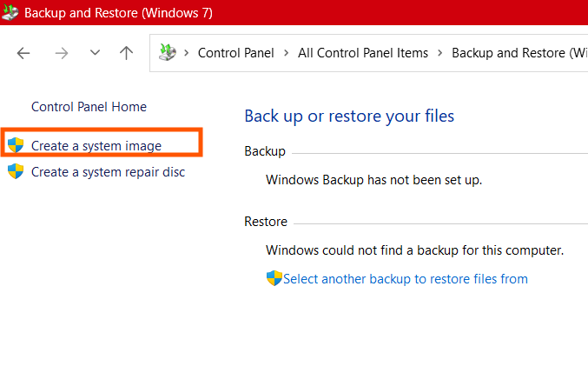
Task: Open the recent locations dropdown chevron
Action: coord(95,52)
